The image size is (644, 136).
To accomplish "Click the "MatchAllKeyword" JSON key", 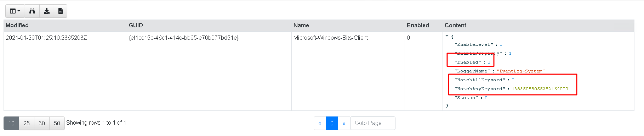I will click(x=480, y=80).
